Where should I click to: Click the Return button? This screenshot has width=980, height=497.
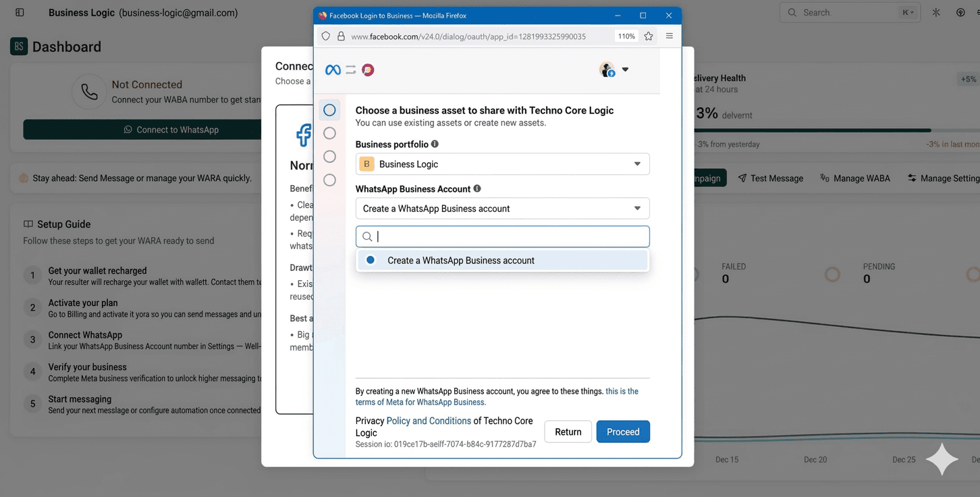pyautogui.click(x=568, y=432)
